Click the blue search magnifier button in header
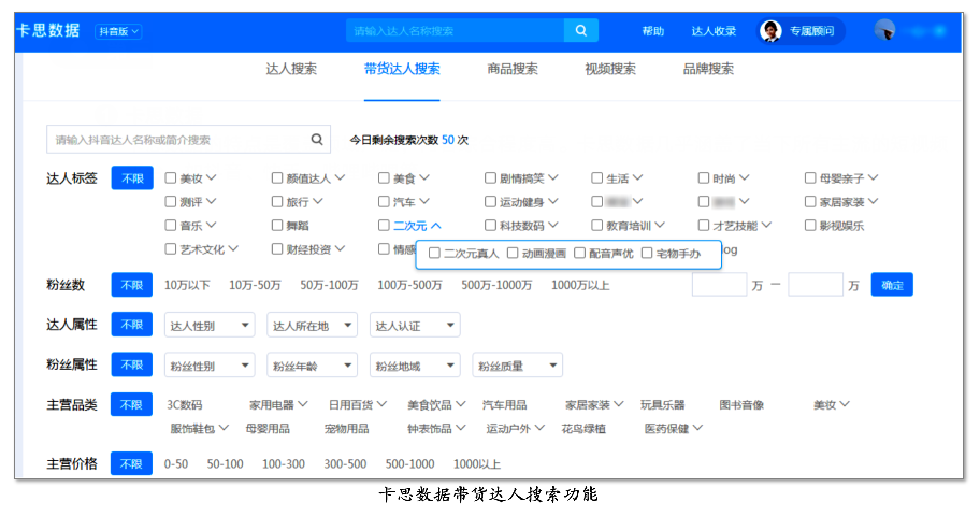The image size is (980, 516). pos(581,31)
